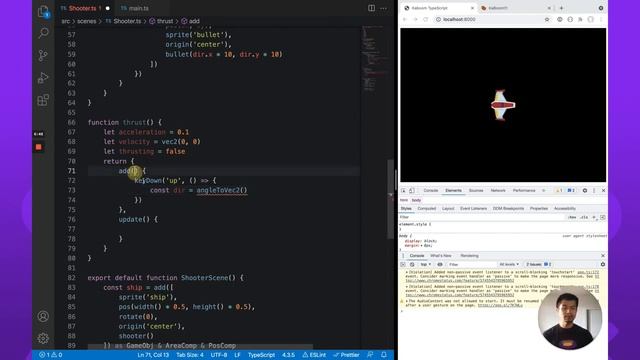
Task: Open the Run and Debug view
Action: click(43, 78)
